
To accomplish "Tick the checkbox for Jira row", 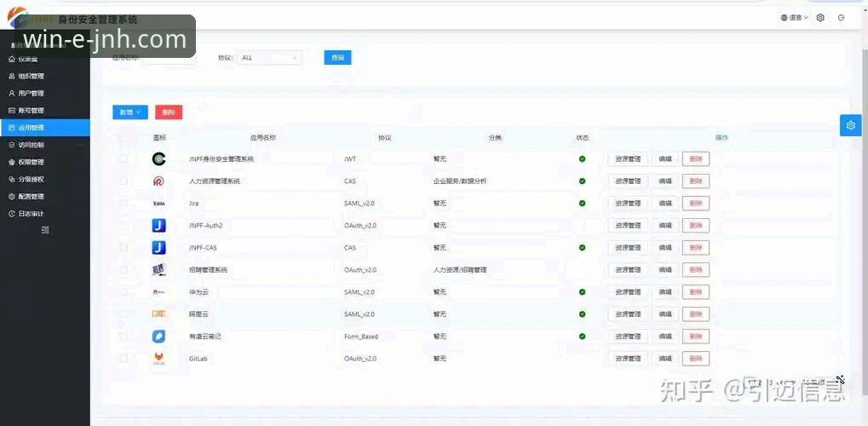I will [x=124, y=204].
